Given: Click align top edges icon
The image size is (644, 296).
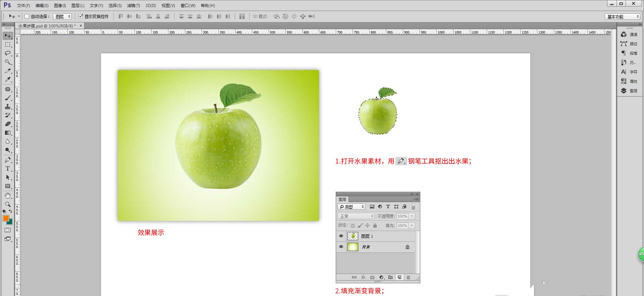Looking at the screenshot, I should (x=121, y=16).
